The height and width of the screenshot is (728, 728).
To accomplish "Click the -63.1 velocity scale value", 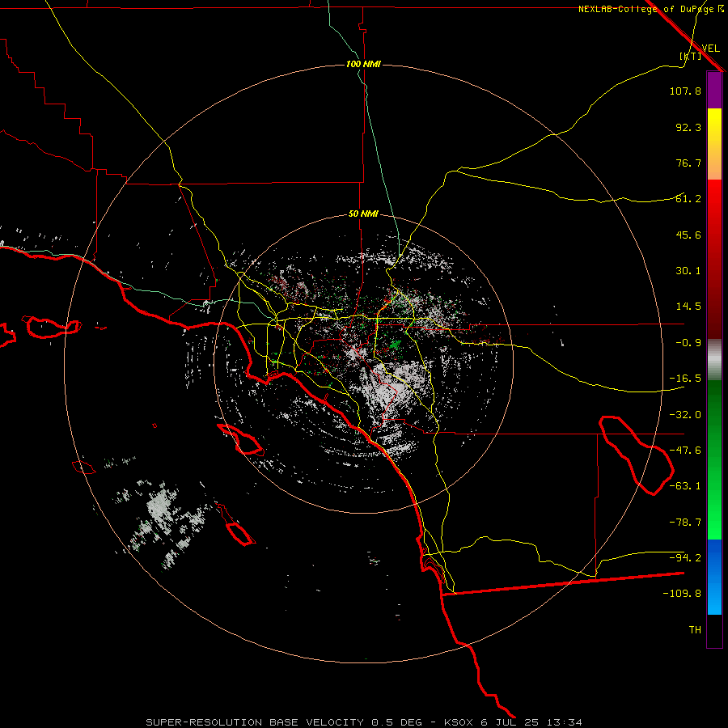I will [x=685, y=486].
